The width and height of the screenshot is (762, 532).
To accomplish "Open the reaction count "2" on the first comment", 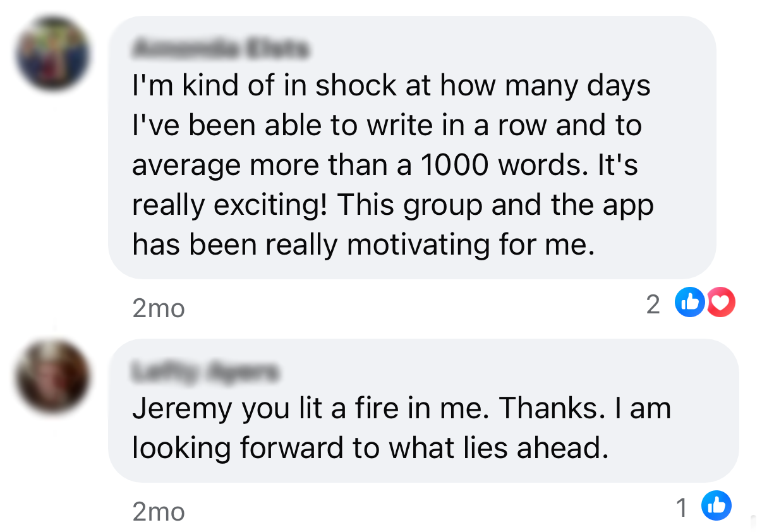I will (653, 305).
